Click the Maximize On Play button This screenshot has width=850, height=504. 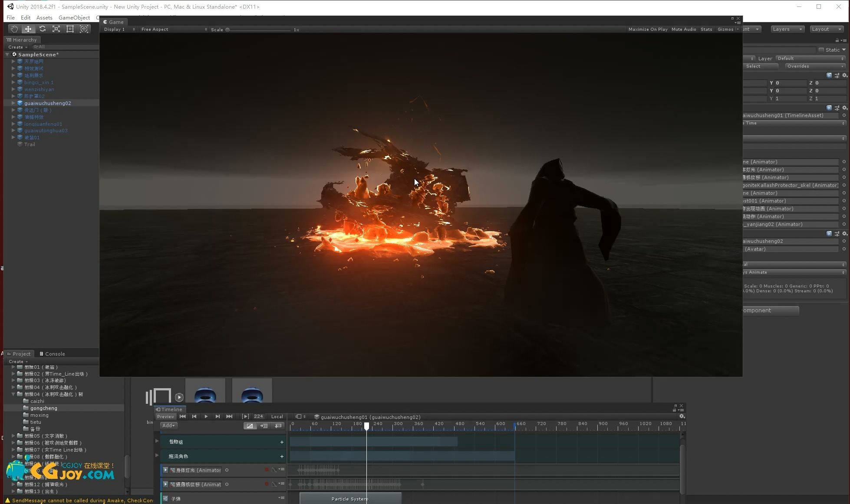(648, 29)
